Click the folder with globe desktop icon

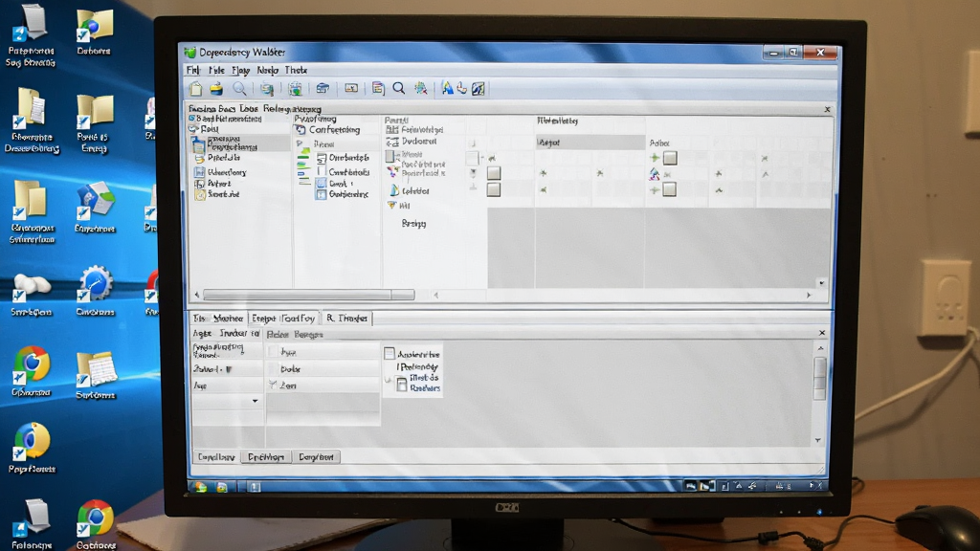[x=94, y=25]
